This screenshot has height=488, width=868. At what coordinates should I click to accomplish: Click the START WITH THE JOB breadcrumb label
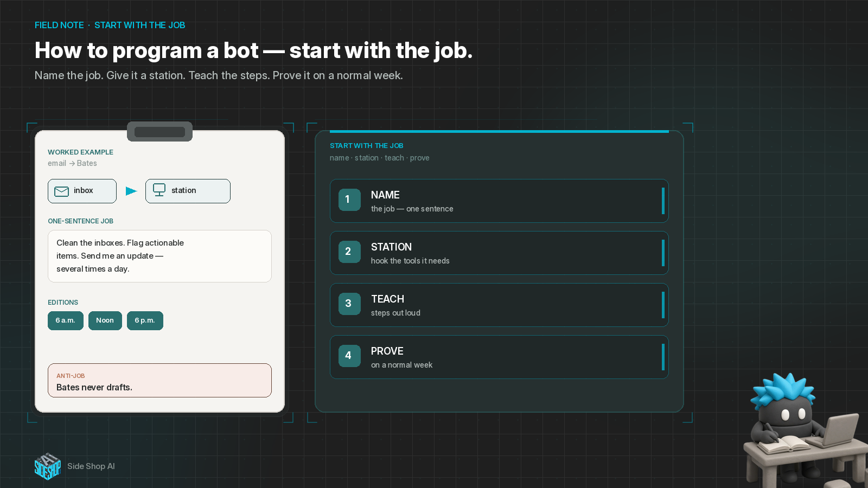click(x=140, y=25)
